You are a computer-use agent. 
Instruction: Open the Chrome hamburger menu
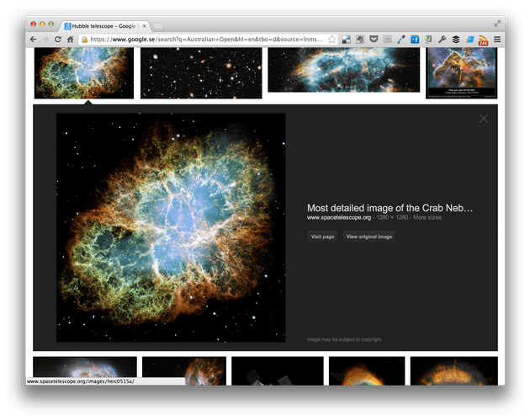[x=497, y=40]
